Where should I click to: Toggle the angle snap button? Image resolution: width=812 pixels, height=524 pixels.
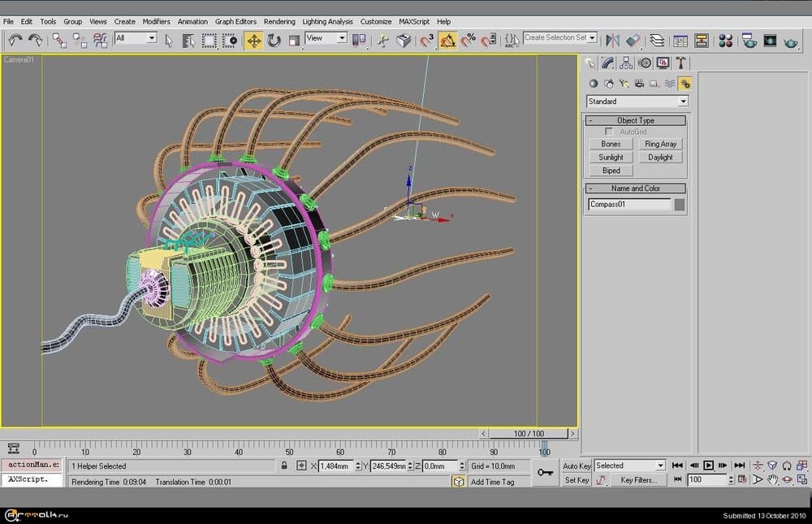(x=448, y=40)
